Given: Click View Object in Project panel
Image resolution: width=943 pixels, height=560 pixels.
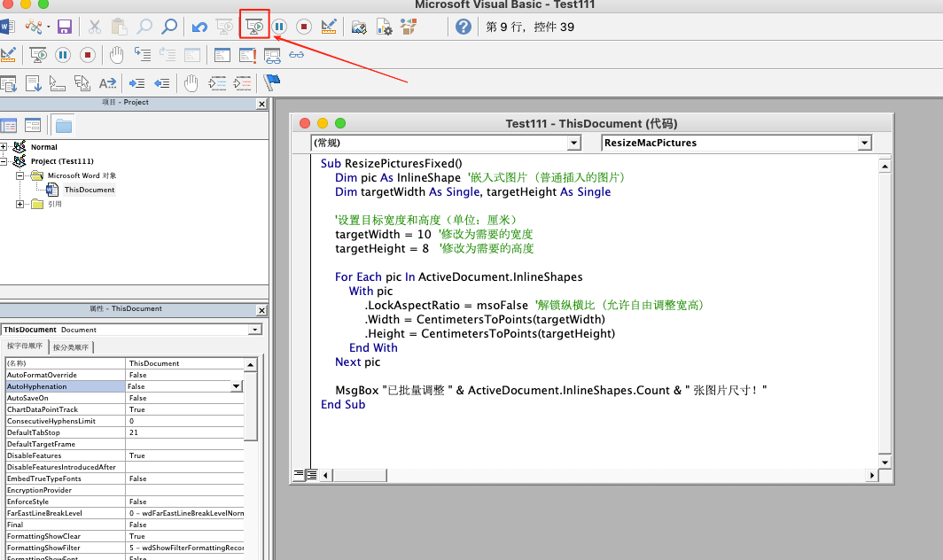Looking at the screenshot, I should pos(33,126).
